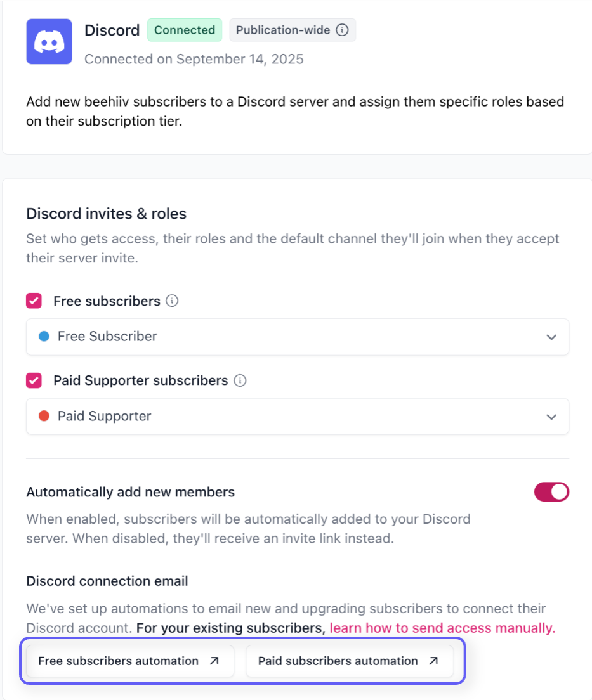This screenshot has height=700, width=592.
Task: Click the external-link arrow on Paid subscribers automation
Action: tap(433, 661)
